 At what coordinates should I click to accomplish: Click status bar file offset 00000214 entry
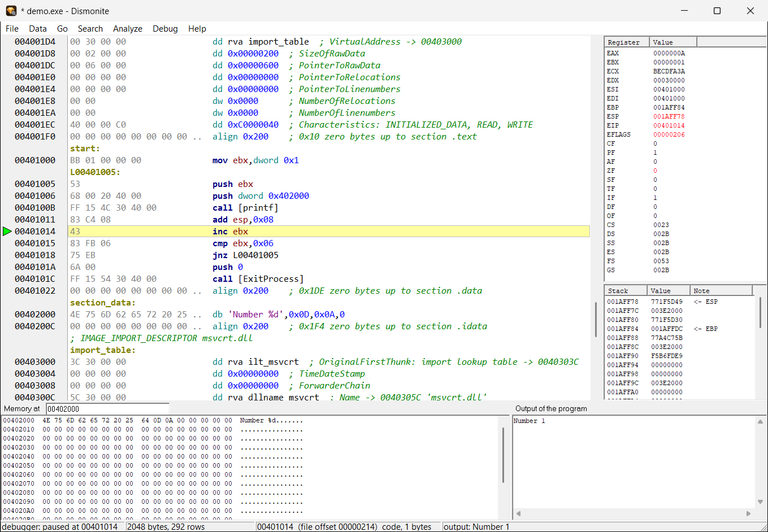[x=344, y=527]
